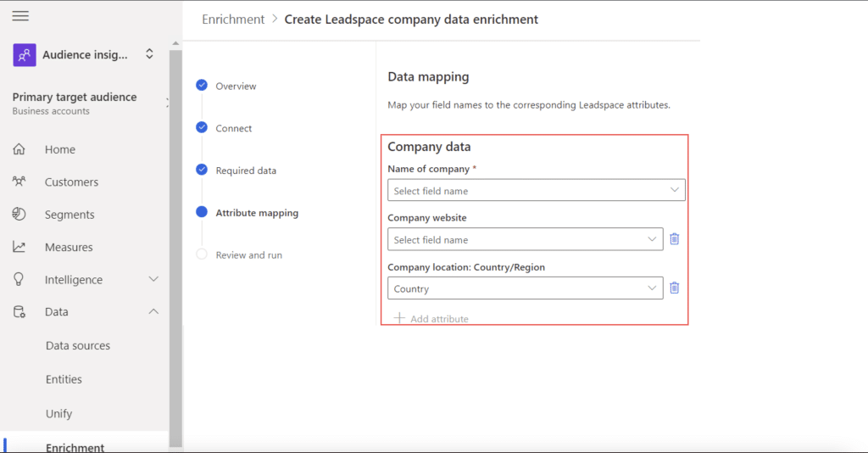Click the Data database icon
Viewport: 868px width, 453px height.
click(19, 312)
